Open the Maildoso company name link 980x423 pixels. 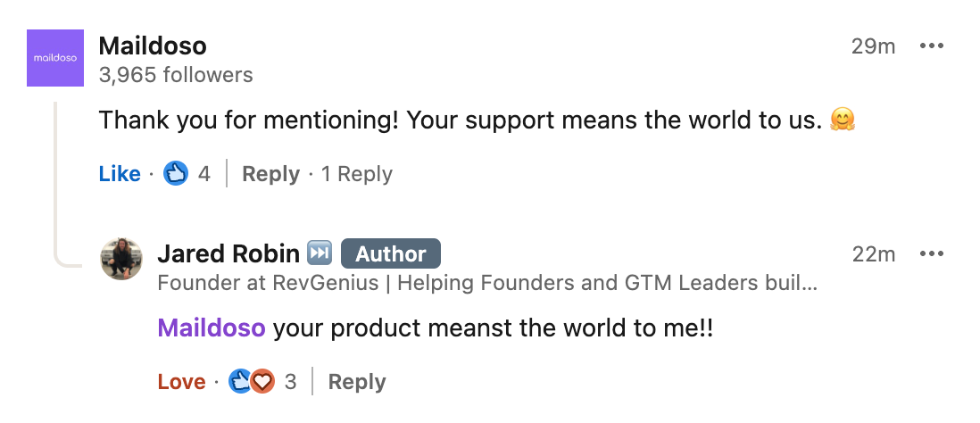pyautogui.click(x=153, y=46)
